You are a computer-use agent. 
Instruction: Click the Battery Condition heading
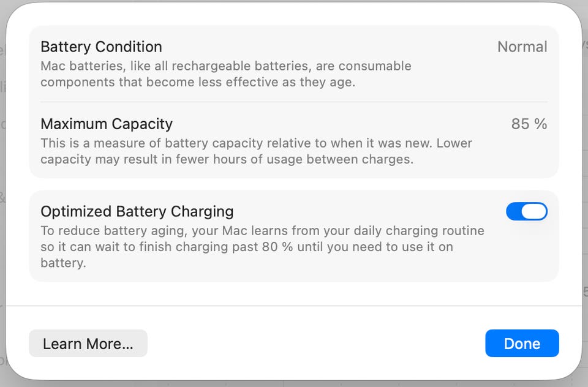coord(101,47)
